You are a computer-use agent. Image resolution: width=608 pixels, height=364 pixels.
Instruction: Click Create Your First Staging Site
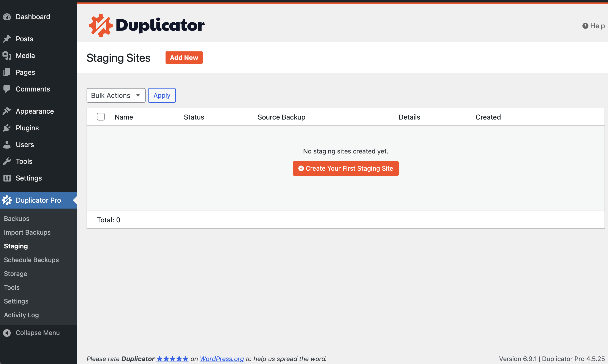pyautogui.click(x=346, y=168)
